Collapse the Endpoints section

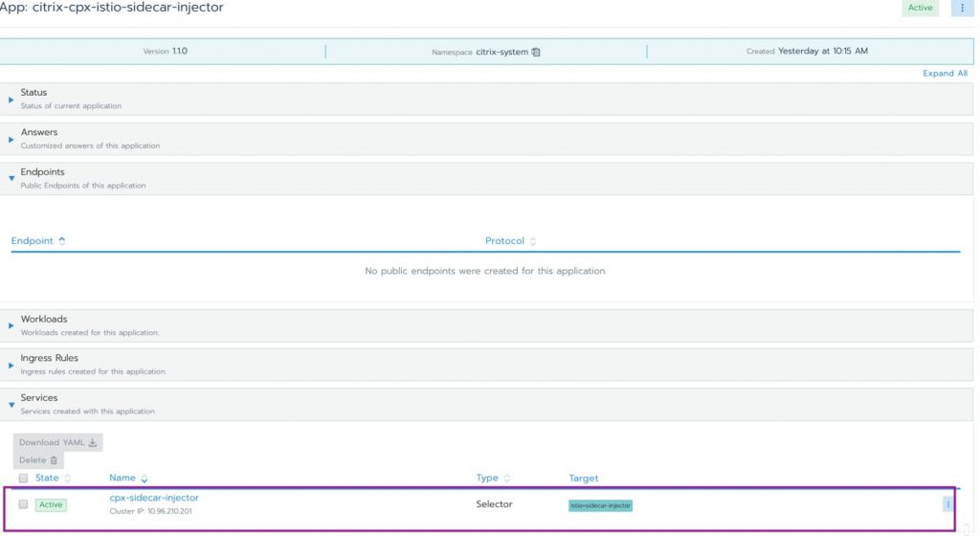11,178
